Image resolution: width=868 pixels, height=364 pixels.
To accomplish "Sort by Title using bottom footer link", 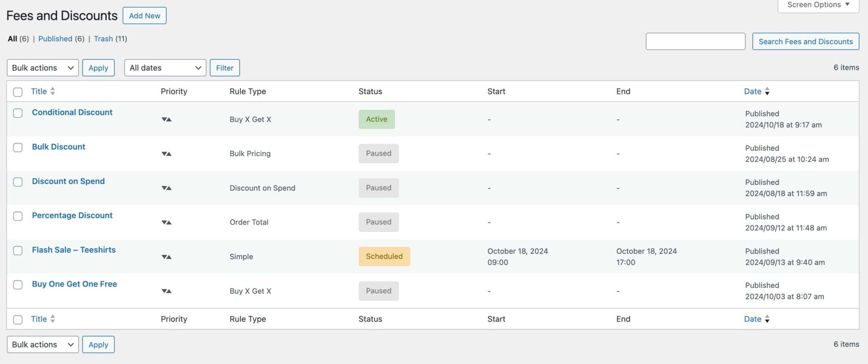I will tap(39, 319).
